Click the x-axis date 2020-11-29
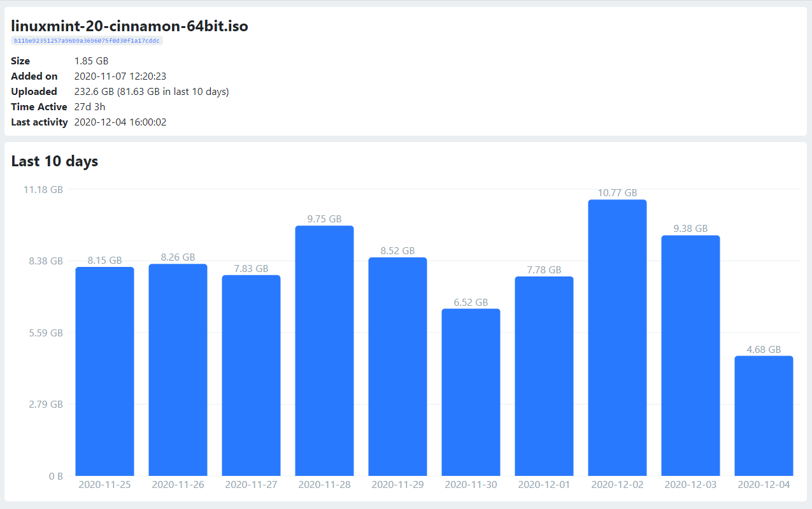 397,484
